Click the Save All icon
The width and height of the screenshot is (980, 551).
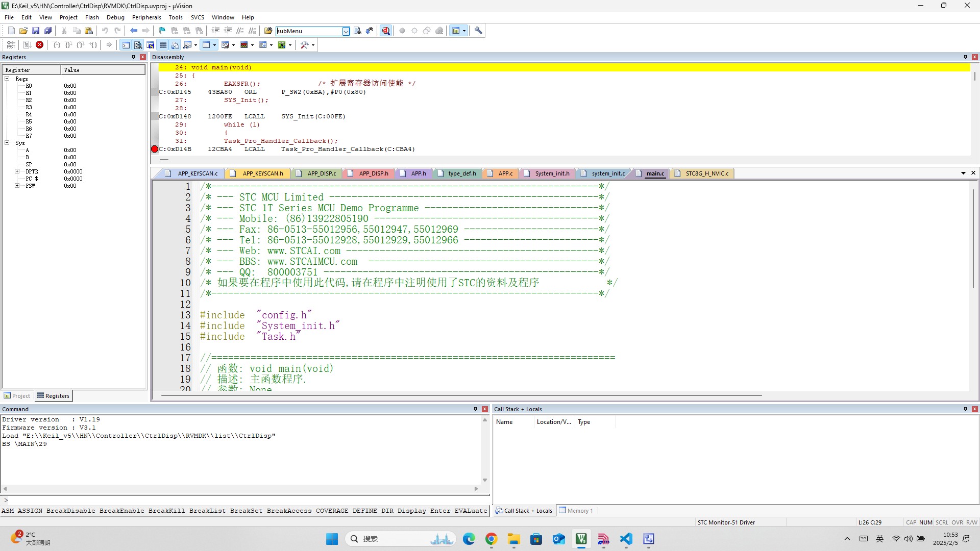(x=48, y=31)
